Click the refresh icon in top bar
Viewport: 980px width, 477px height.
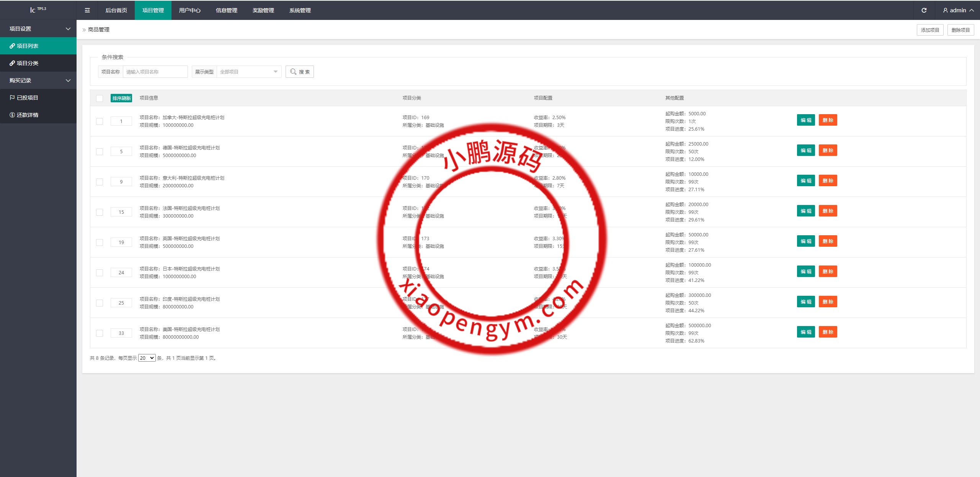point(924,10)
